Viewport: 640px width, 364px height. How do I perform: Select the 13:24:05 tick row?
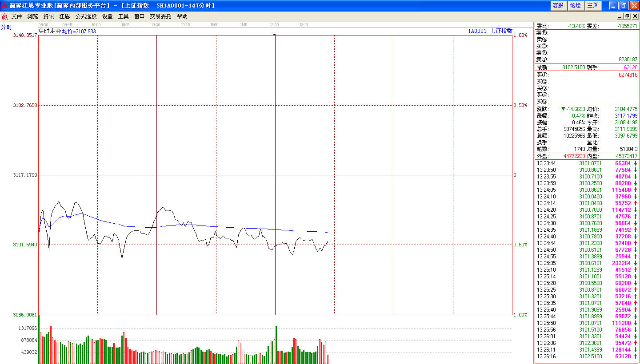coord(587,190)
